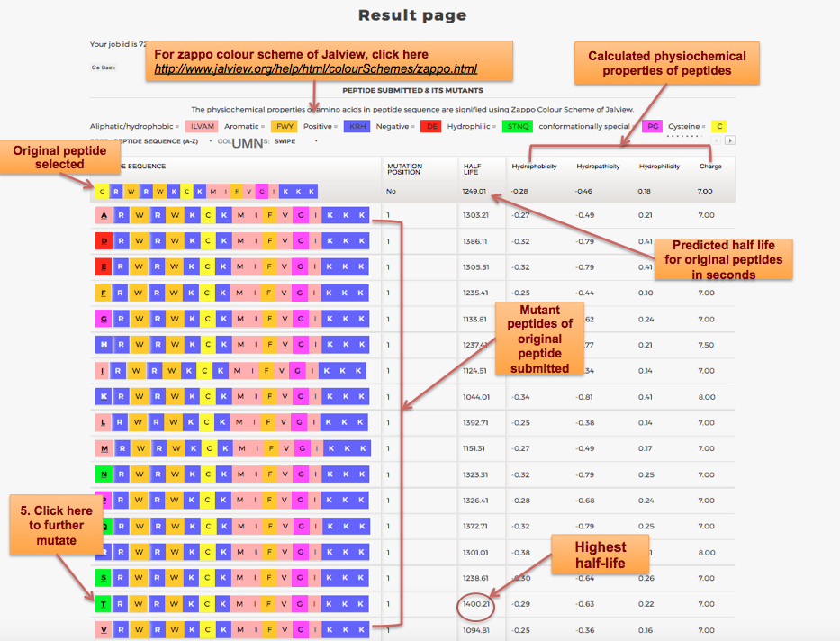This screenshot has width=840, height=641.
Task: Click the Hydrophobicity column header
Action: coord(534,167)
